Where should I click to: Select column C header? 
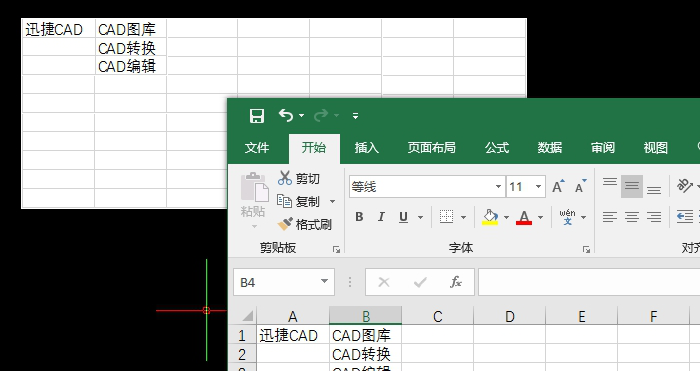(x=438, y=316)
